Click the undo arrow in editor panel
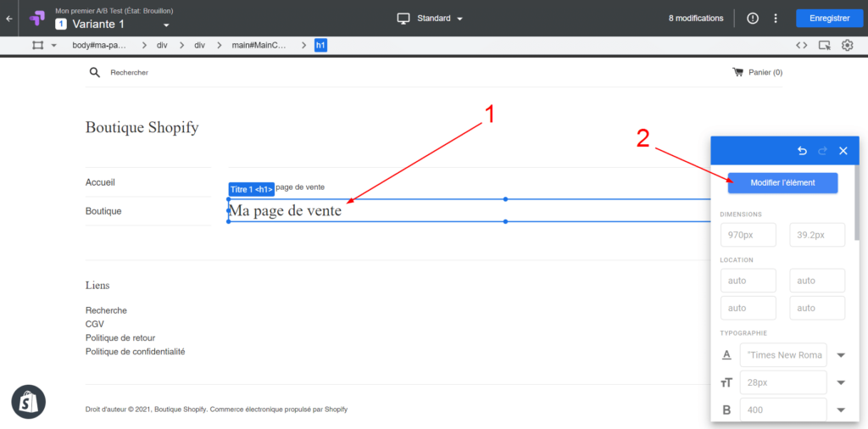The width and height of the screenshot is (868, 429). tap(802, 151)
